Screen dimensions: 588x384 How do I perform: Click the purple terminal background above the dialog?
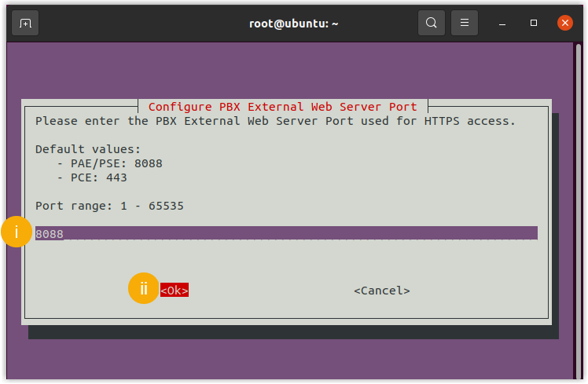coord(291,71)
